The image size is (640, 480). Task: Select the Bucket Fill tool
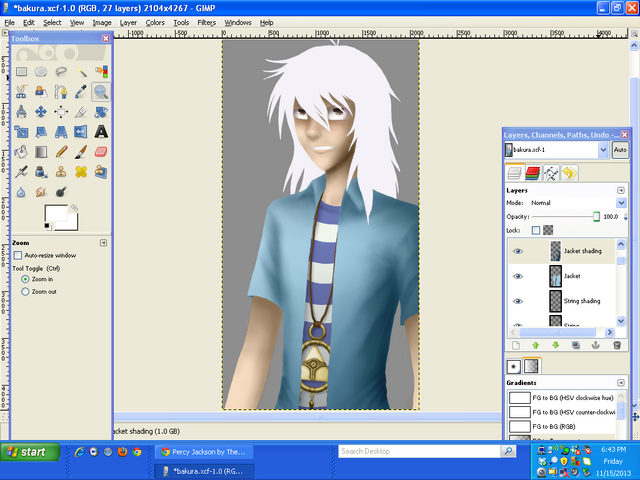click(x=21, y=152)
